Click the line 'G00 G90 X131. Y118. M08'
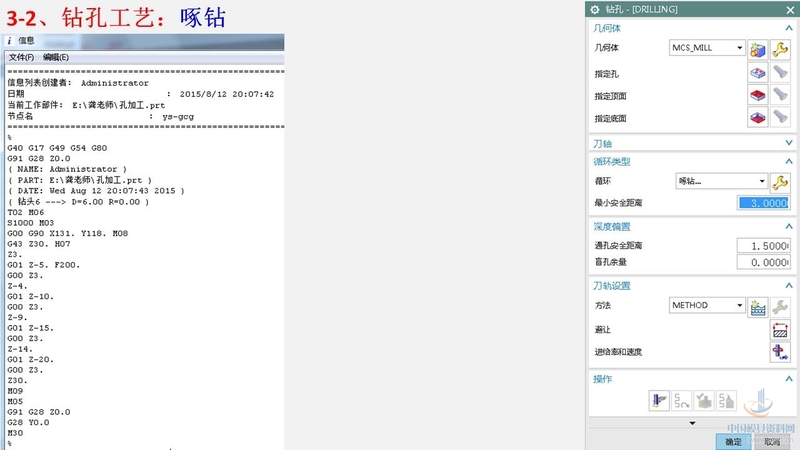Screen dimensions: 800x450 point(68,233)
